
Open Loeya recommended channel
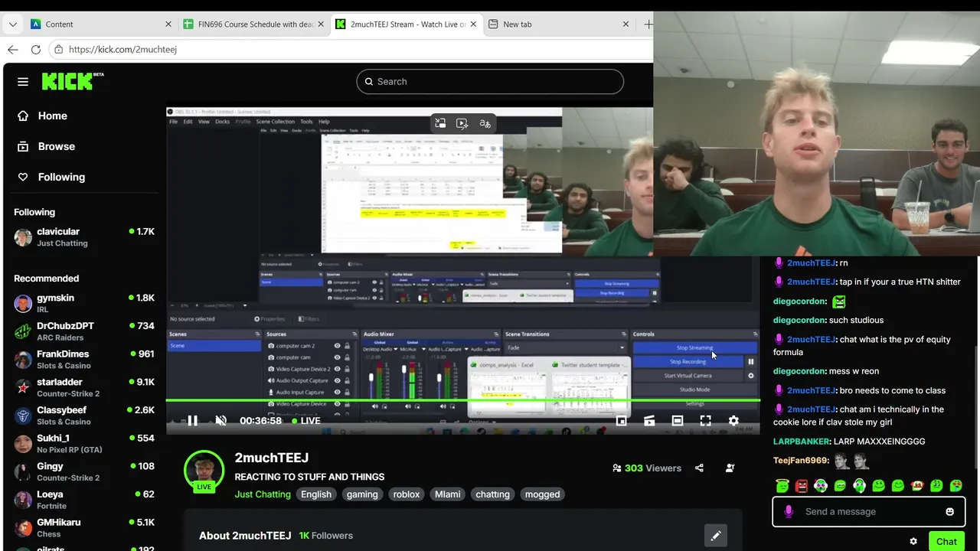pyautogui.click(x=84, y=500)
